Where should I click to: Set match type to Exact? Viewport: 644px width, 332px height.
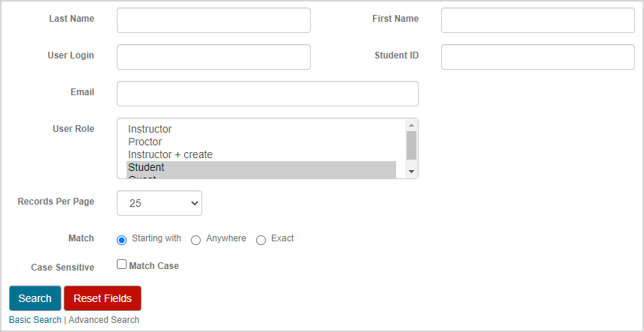261,240
